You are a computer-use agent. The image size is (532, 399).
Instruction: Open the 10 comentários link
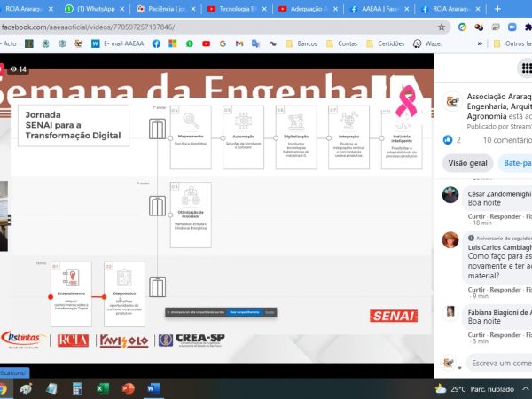(x=507, y=140)
